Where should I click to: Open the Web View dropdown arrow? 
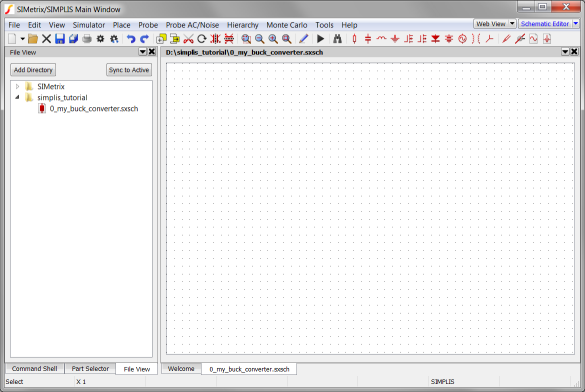512,24
